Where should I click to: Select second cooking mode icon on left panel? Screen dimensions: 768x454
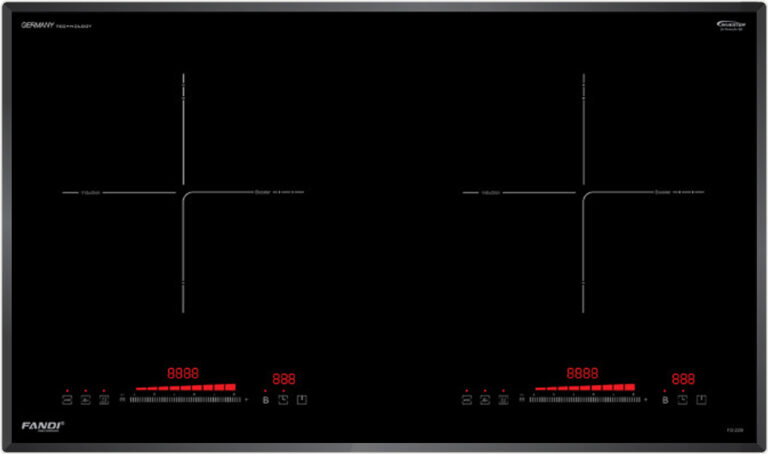tap(86, 400)
